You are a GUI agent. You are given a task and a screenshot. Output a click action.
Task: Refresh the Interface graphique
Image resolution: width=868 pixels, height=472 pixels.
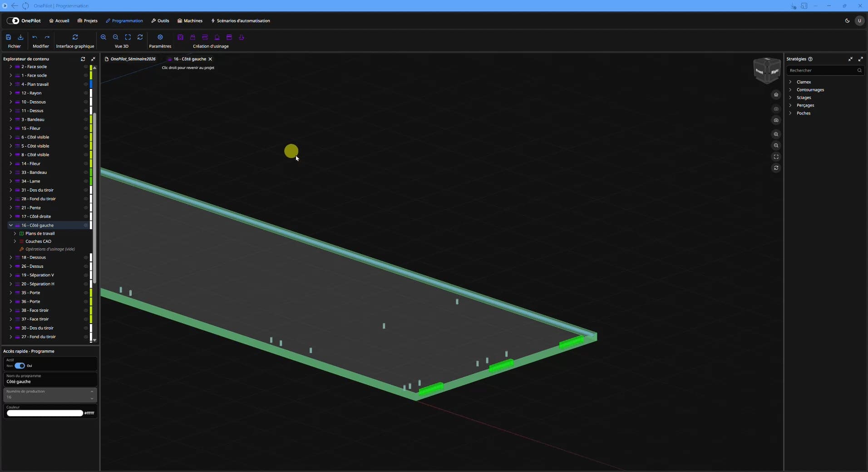click(x=75, y=37)
